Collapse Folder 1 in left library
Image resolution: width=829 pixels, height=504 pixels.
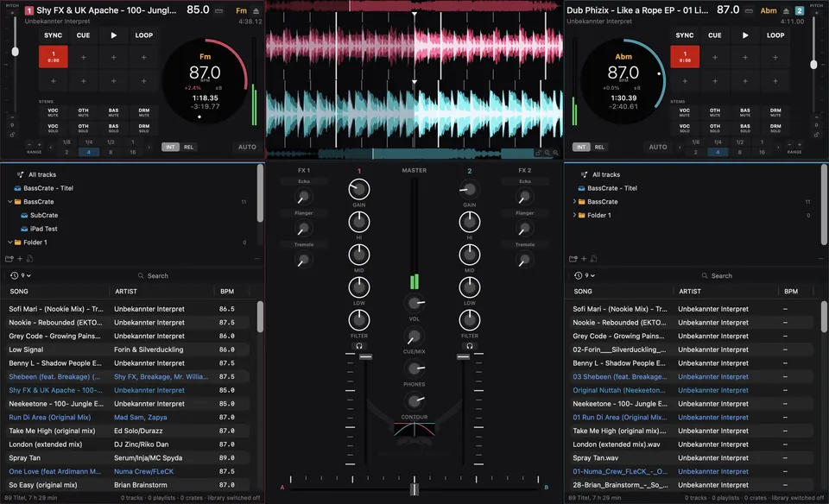click(10, 243)
